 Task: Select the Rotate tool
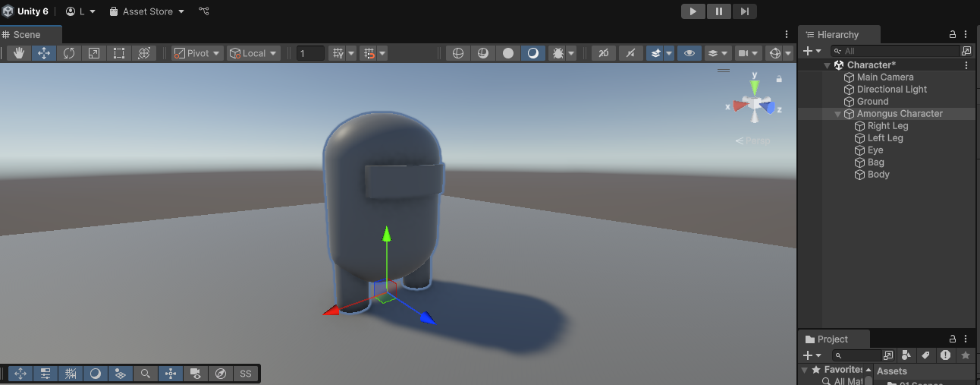69,53
